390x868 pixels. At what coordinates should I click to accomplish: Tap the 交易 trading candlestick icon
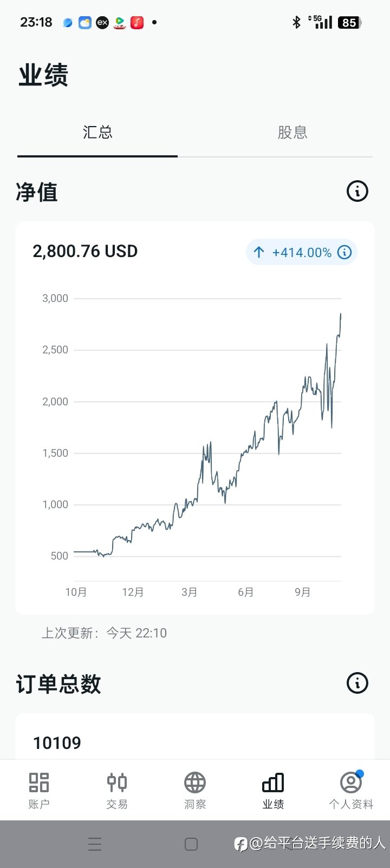[x=117, y=783]
